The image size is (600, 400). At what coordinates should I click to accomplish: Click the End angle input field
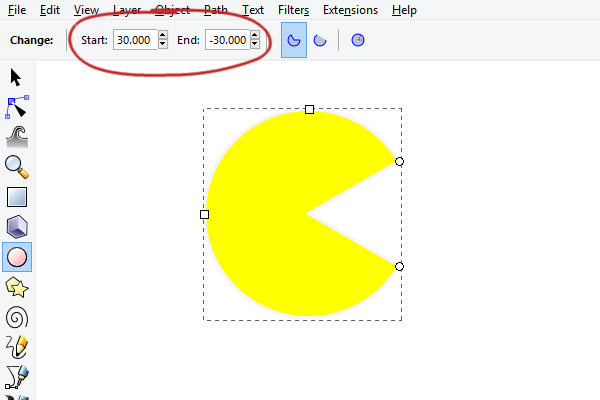pos(227,40)
